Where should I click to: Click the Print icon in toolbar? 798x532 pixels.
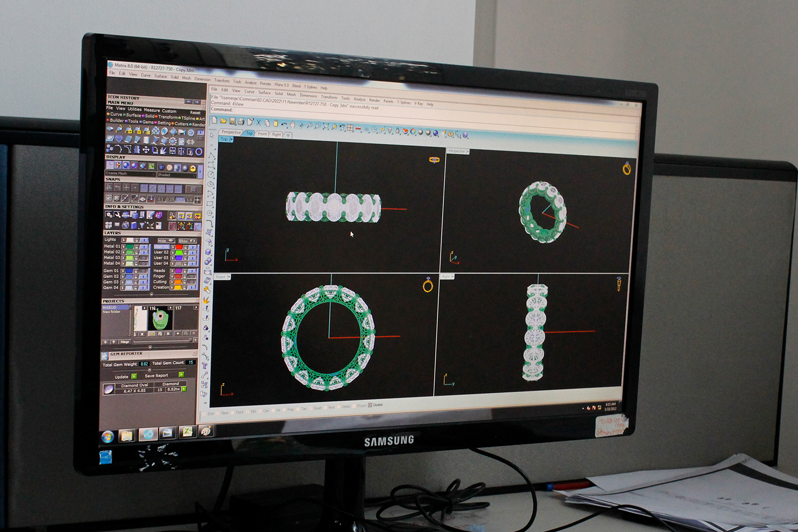tap(241, 122)
